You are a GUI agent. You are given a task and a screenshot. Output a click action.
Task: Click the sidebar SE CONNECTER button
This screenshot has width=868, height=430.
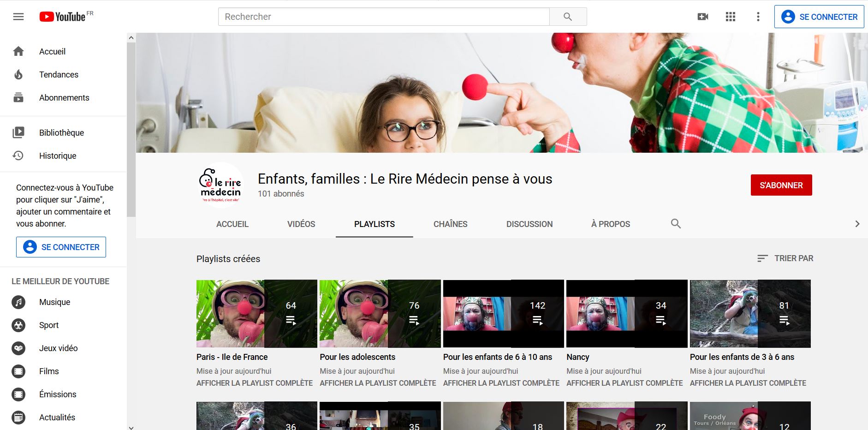click(61, 247)
